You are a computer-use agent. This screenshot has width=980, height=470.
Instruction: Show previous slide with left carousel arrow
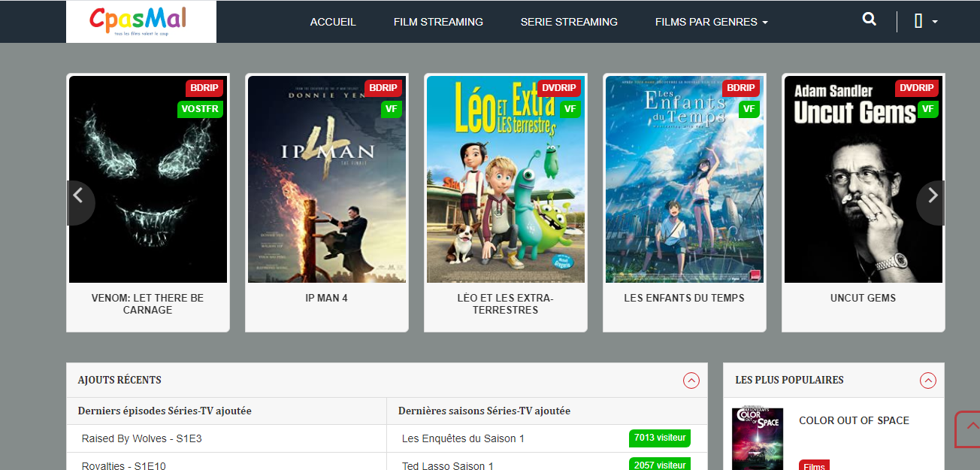tap(80, 203)
